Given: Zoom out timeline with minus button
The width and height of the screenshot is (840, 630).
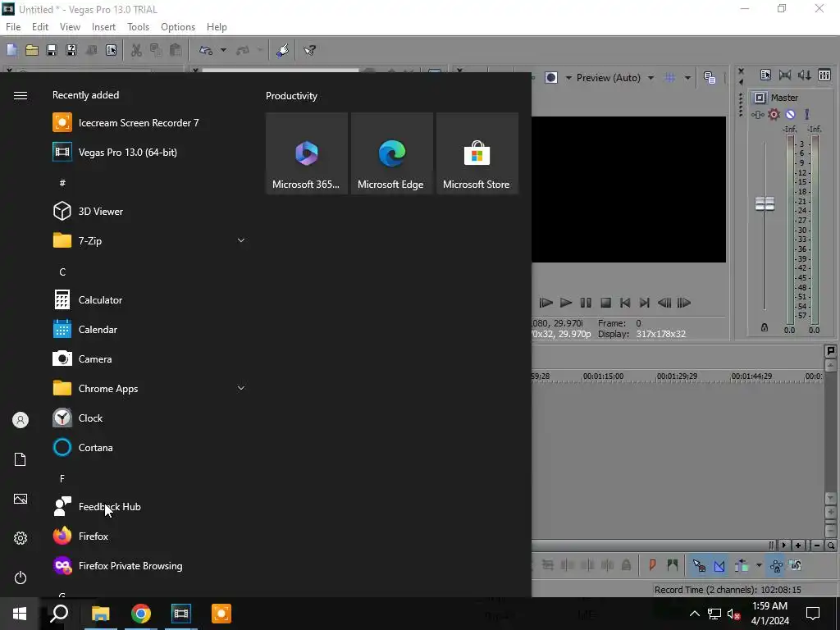Looking at the screenshot, I should (816, 546).
